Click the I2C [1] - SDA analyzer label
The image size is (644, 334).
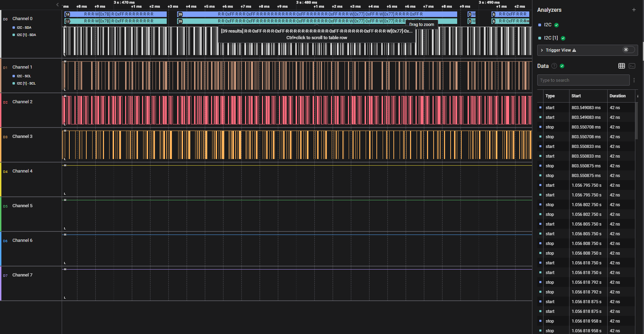26,35
